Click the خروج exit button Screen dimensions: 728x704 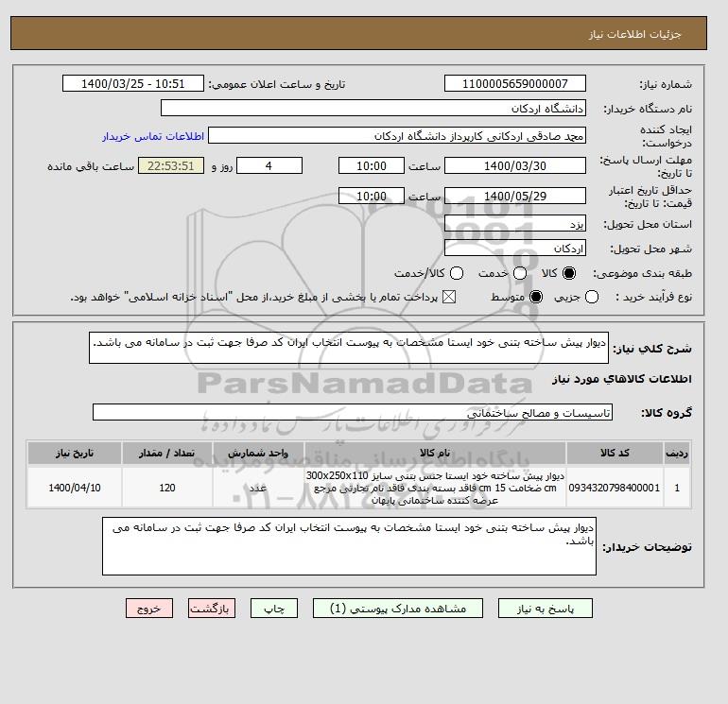(149, 609)
